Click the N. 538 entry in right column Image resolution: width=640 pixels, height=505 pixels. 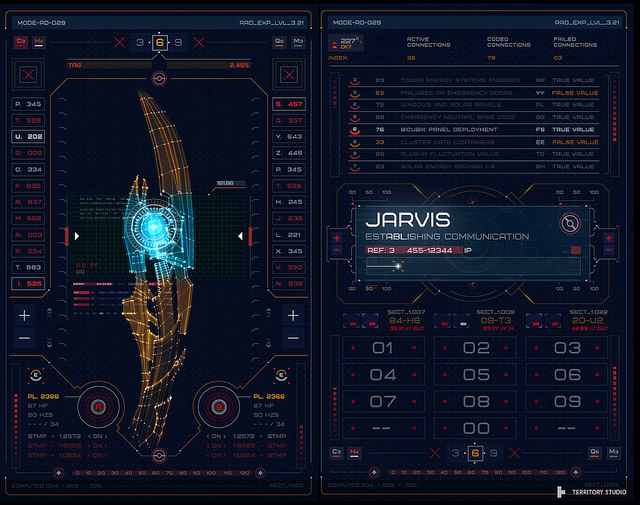tap(289, 283)
